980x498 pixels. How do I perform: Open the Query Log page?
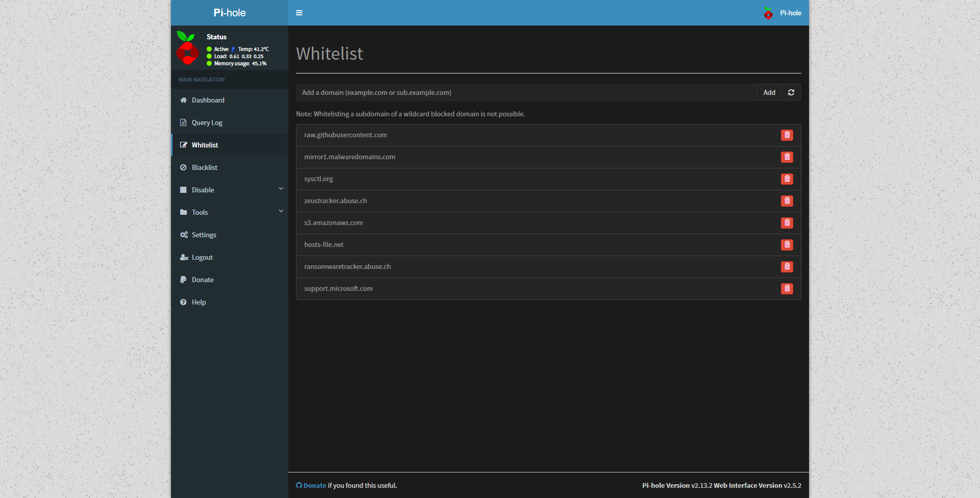(207, 123)
